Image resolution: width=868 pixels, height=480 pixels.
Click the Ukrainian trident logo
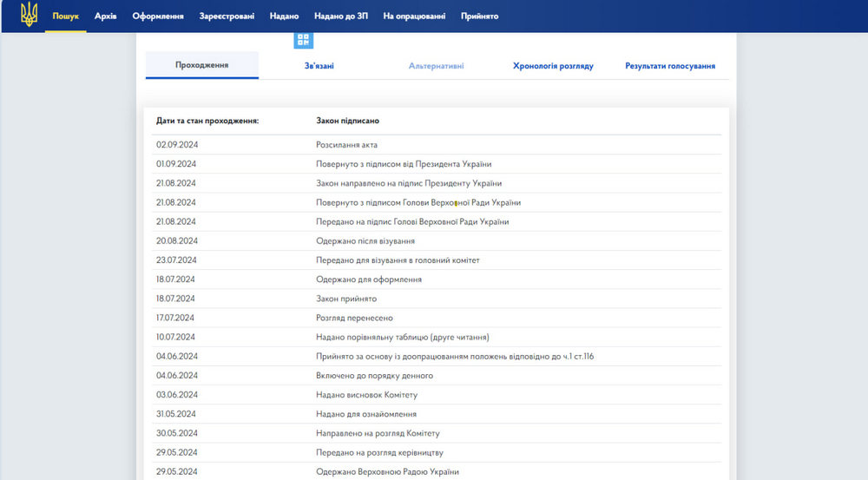[x=29, y=16]
